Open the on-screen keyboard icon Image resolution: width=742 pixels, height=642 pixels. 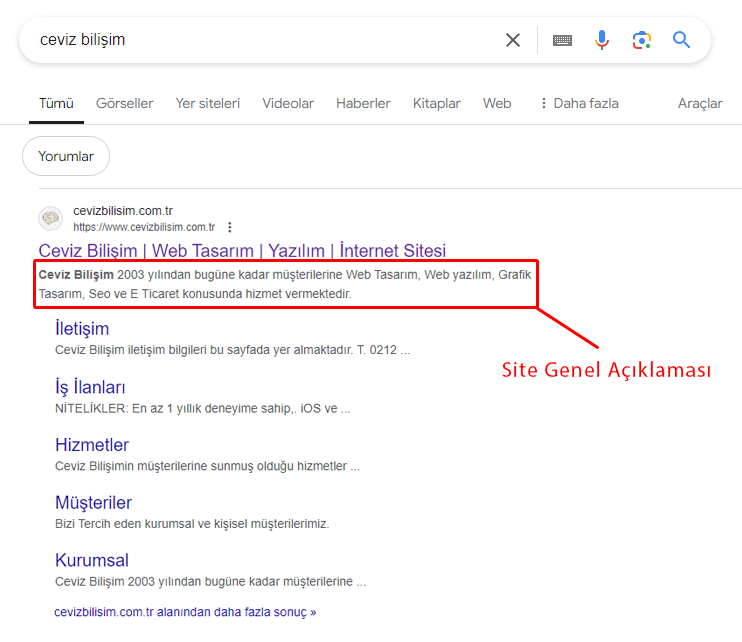[562, 41]
